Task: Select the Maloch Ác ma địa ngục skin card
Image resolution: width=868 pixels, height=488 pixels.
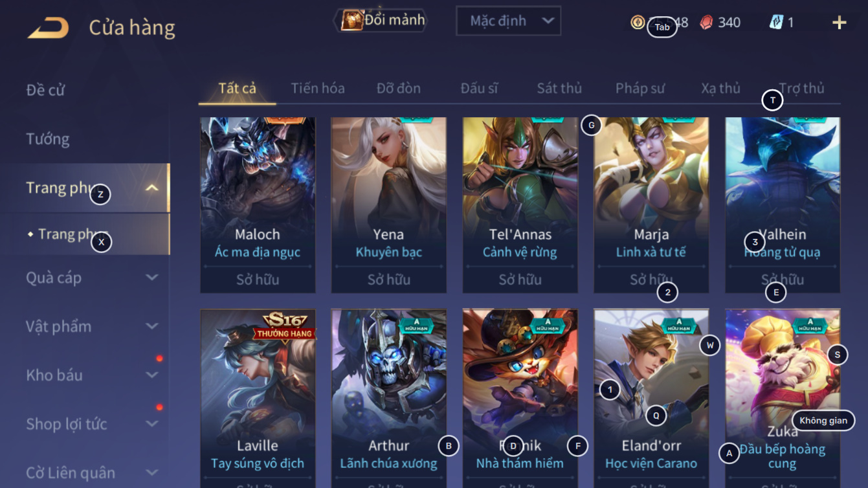Action: 258,205
